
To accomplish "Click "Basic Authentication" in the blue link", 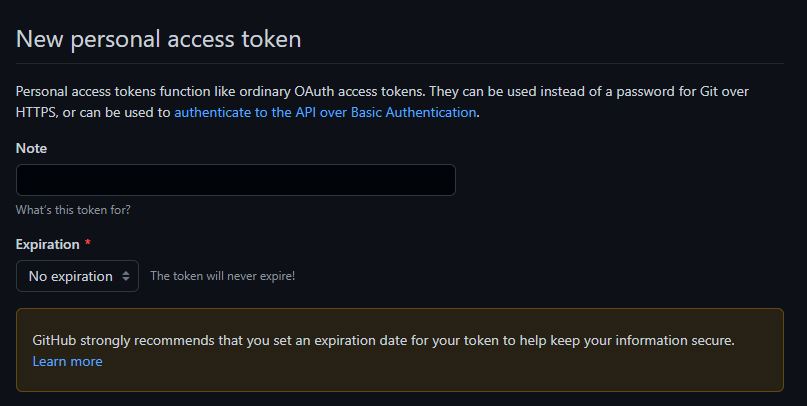I will (x=413, y=112).
